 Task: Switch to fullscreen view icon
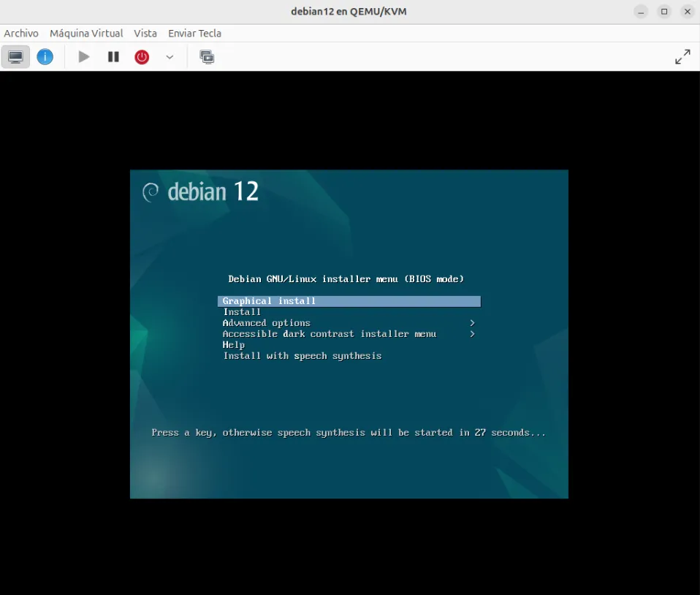tap(682, 57)
